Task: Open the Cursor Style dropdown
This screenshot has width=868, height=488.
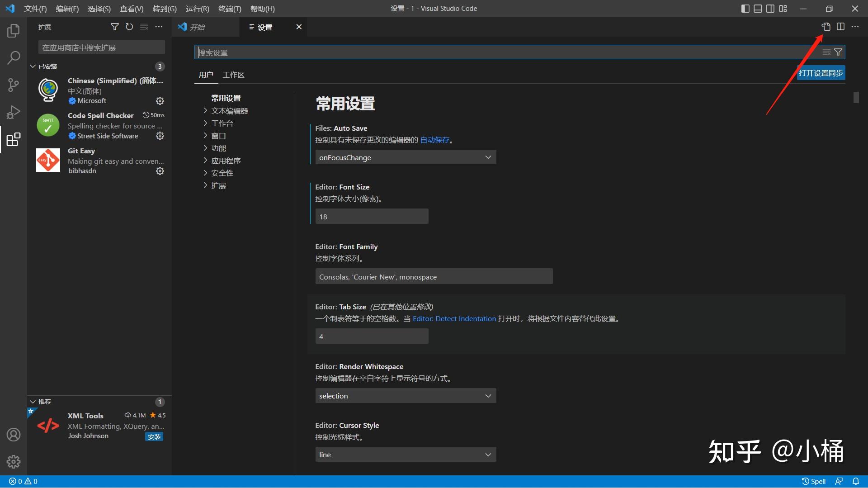Action: (405, 454)
